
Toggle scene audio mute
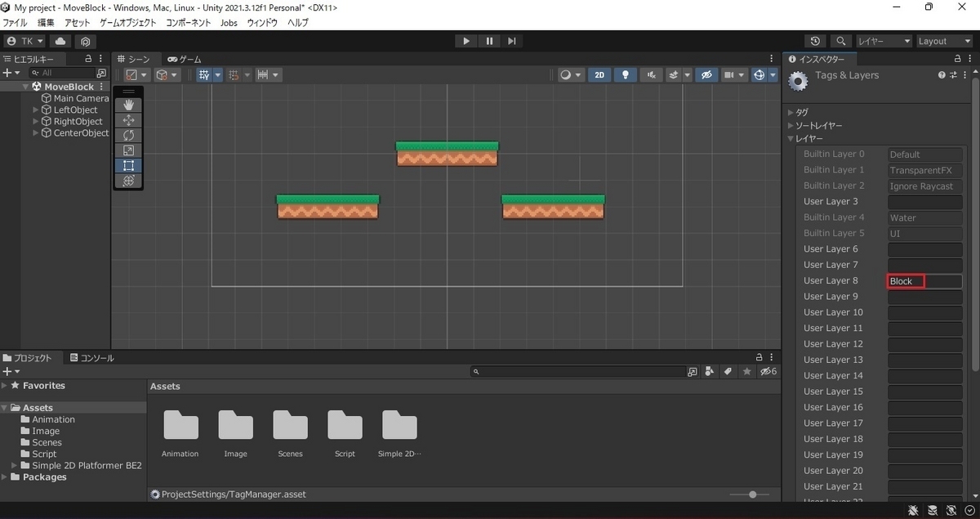(x=651, y=74)
